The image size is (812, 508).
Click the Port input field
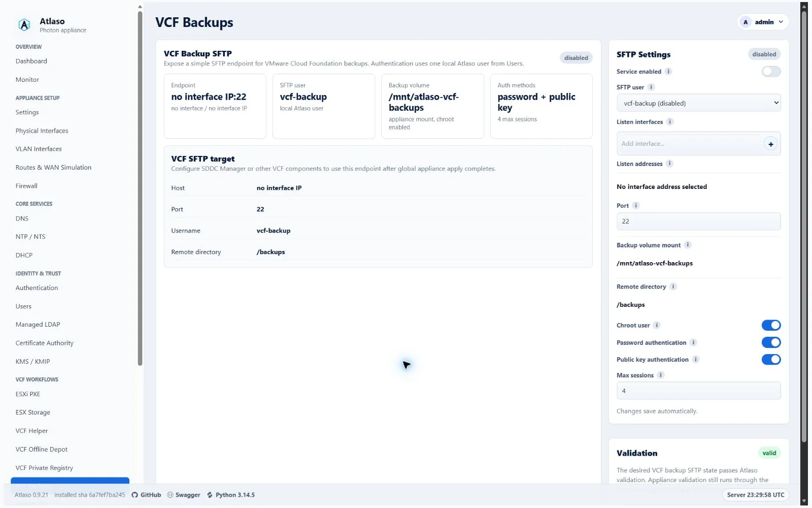pyautogui.click(x=698, y=221)
